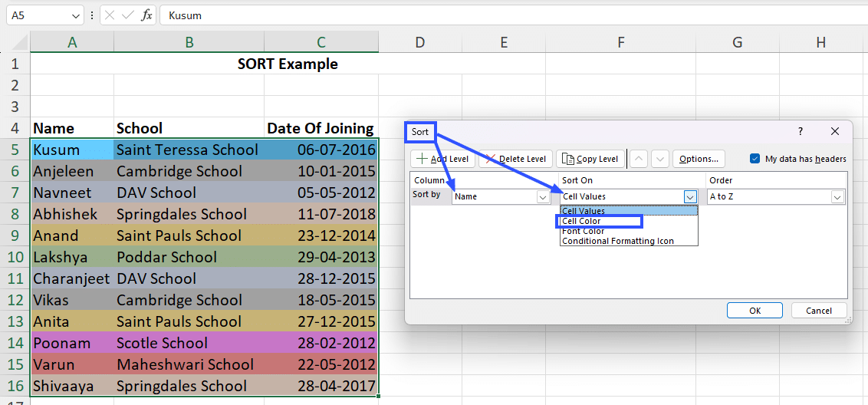The image size is (868, 405).
Task: Select column F header
Action: pos(620,42)
